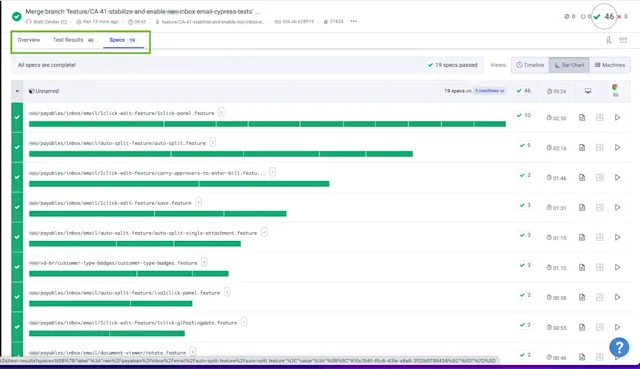The height and width of the screenshot is (369, 640).
Task: Collapse the Unnamed spec group arrow
Action: pyautogui.click(x=17, y=91)
